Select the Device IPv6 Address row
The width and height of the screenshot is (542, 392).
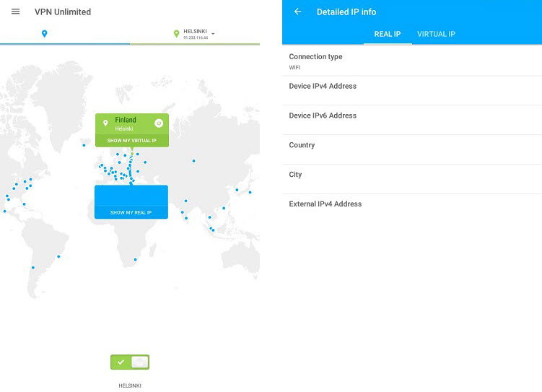[x=412, y=120]
